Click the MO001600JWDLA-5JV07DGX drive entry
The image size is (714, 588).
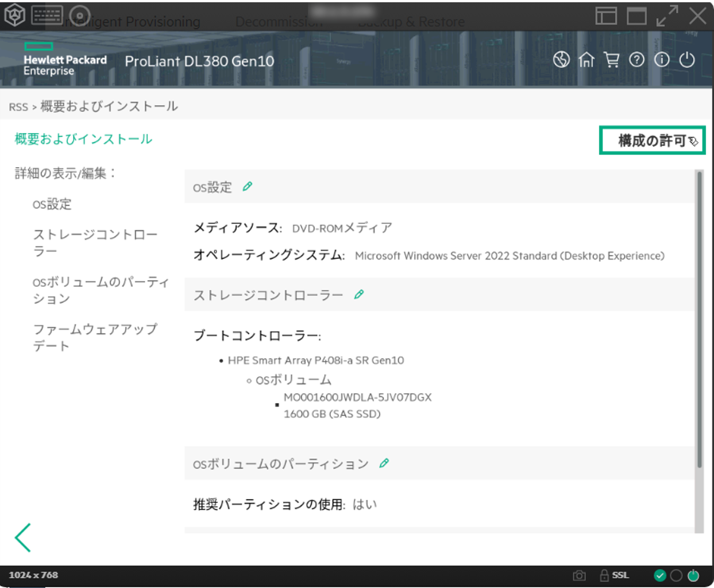pyautogui.click(x=358, y=397)
